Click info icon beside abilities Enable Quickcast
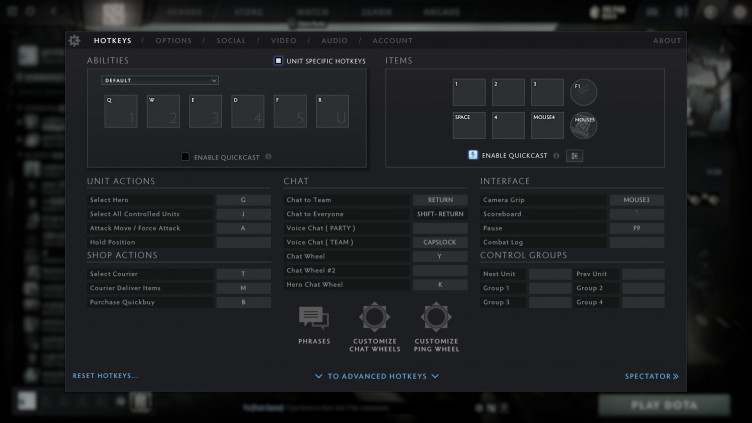Viewport: 752px width, 423px height. point(268,157)
